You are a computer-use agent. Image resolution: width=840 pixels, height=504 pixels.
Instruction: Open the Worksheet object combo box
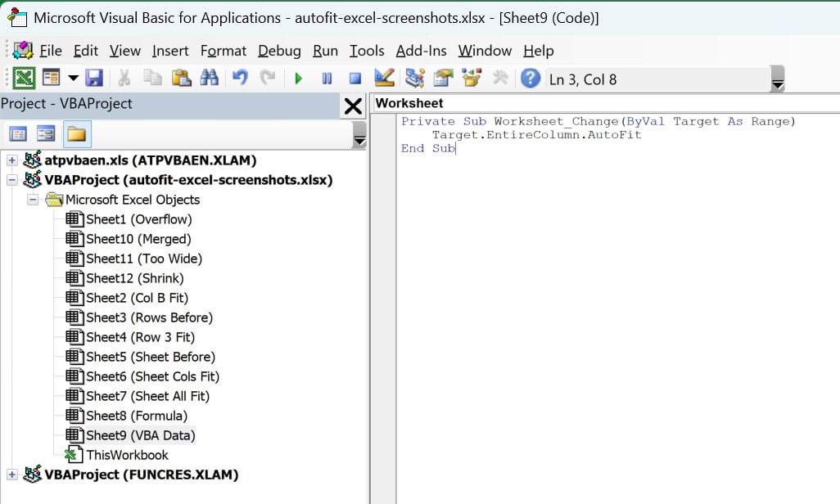coord(605,103)
